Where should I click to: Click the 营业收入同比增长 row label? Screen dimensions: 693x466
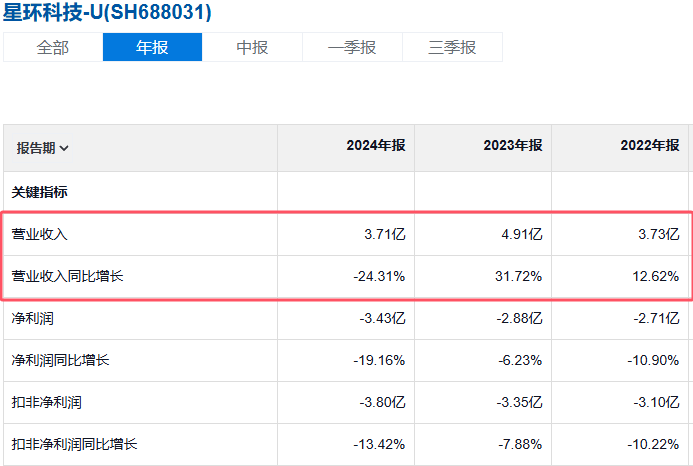point(67,276)
